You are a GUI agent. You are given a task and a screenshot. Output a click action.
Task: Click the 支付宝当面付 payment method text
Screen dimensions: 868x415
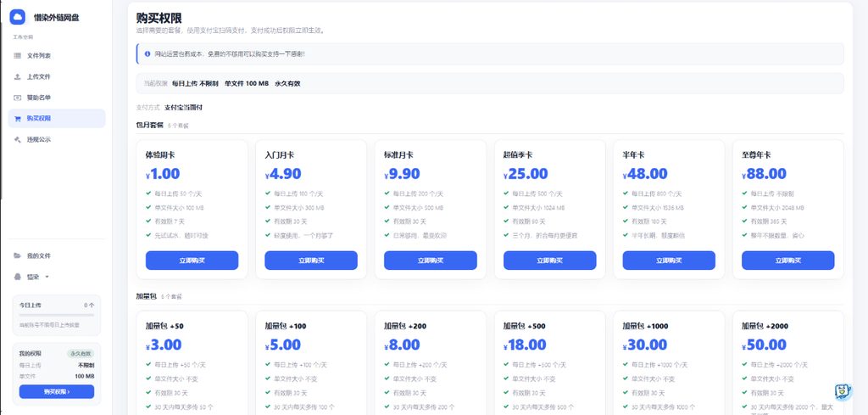coord(183,108)
